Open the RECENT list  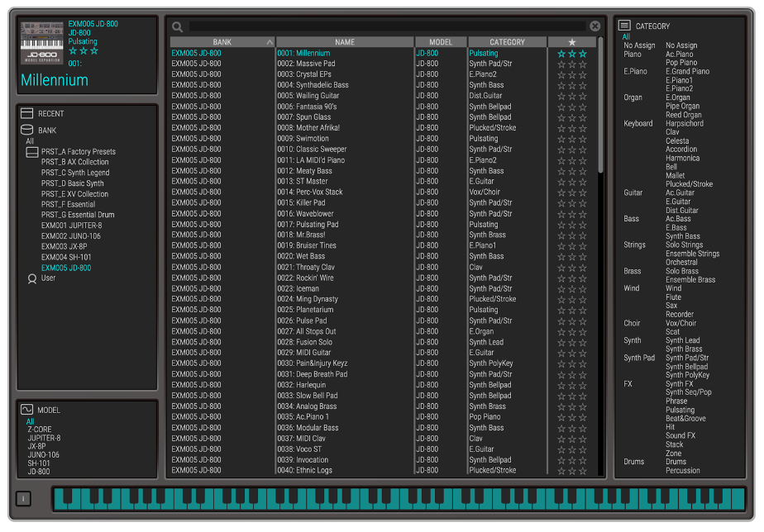(51, 113)
